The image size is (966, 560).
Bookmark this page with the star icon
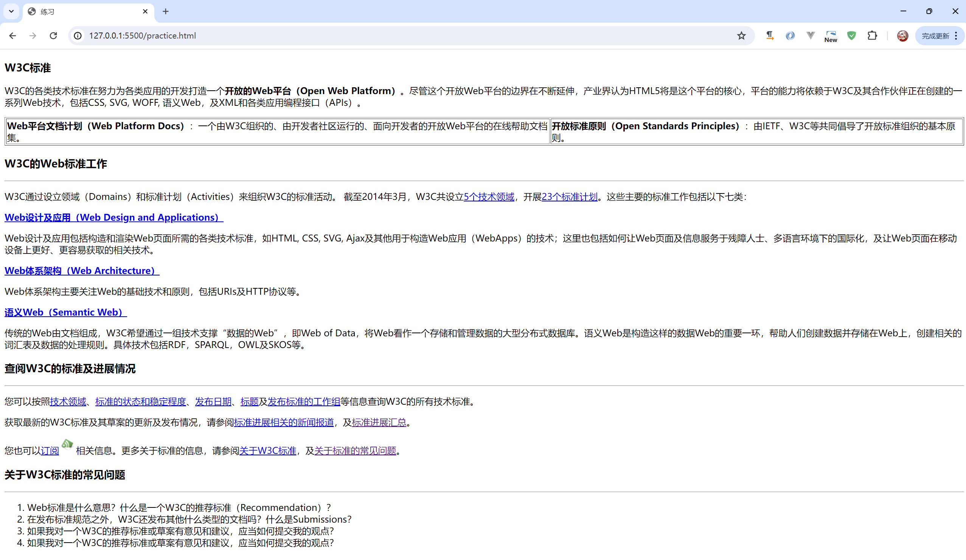coord(741,36)
